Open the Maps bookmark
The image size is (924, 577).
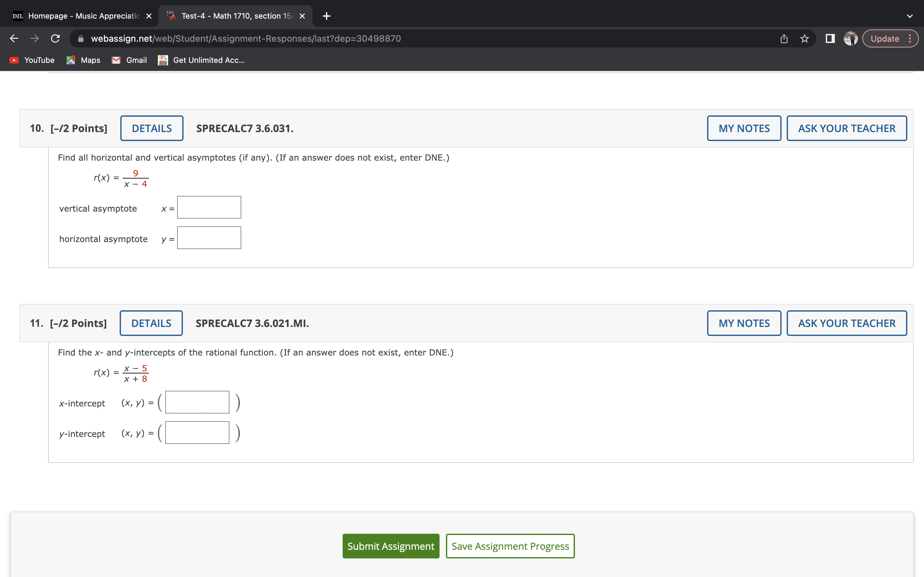pyautogui.click(x=83, y=60)
